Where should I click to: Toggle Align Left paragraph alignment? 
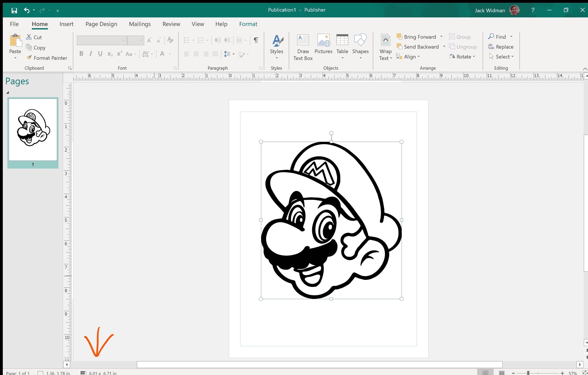pyautogui.click(x=187, y=54)
